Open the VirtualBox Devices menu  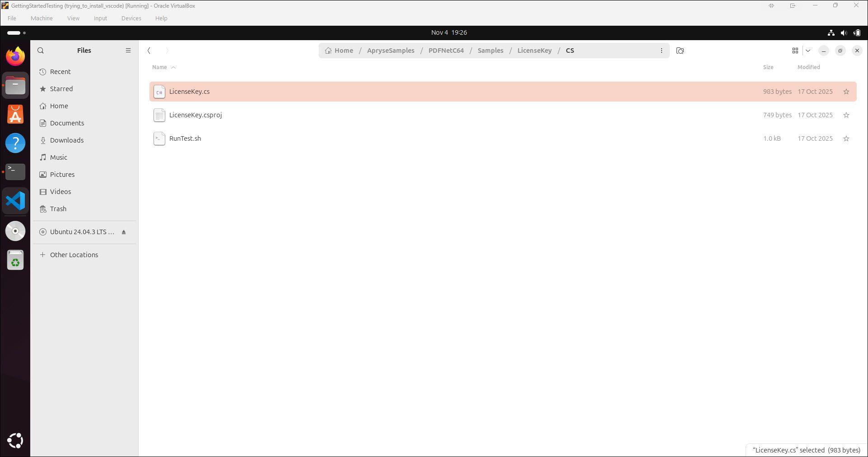[131, 18]
